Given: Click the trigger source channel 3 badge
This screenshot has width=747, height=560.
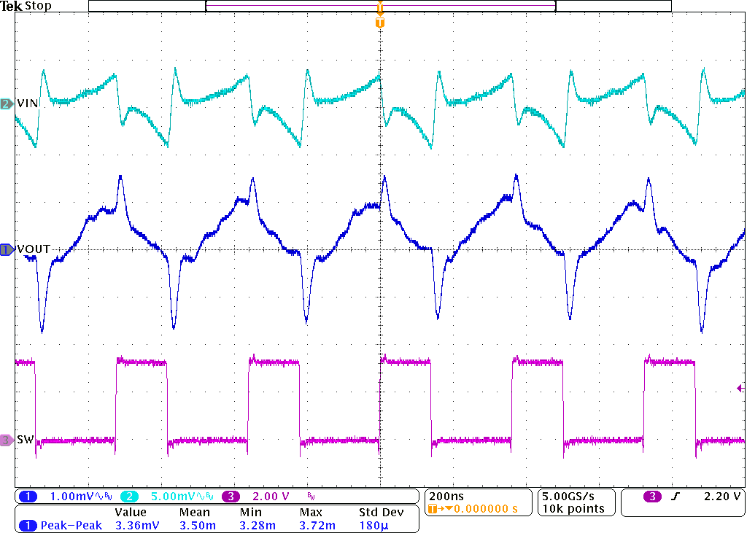Looking at the screenshot, I should click(652, 497).
